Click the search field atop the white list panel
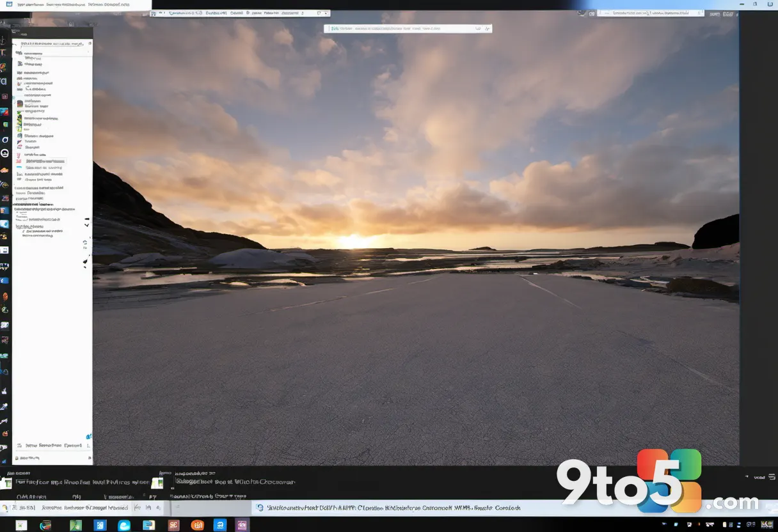This screenshot has height=532, width=778. coord(52,44)
